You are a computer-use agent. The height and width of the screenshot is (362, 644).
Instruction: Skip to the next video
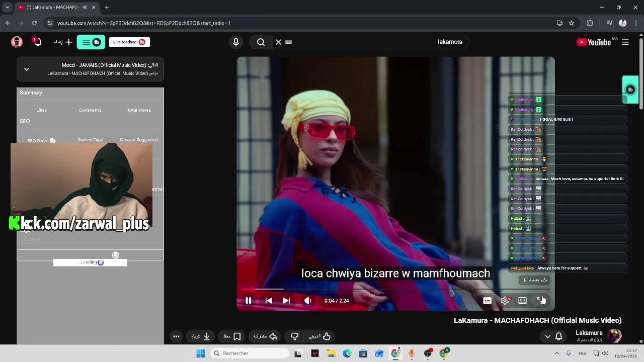click(x=286, y=301)
